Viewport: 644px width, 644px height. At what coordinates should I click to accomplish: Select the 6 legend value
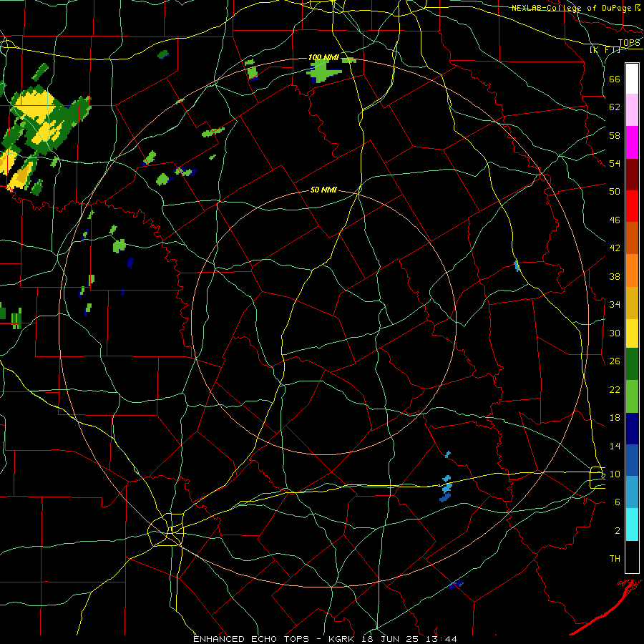[618, 502]
